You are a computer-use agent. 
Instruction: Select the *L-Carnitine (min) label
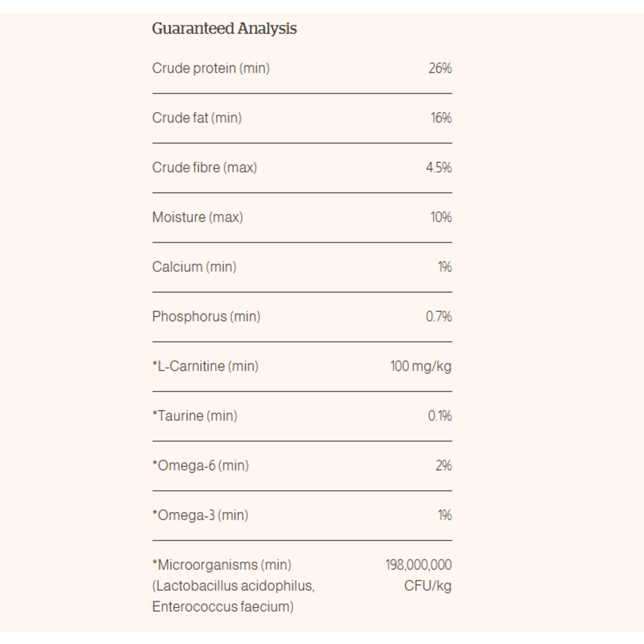tap(205, 366)
